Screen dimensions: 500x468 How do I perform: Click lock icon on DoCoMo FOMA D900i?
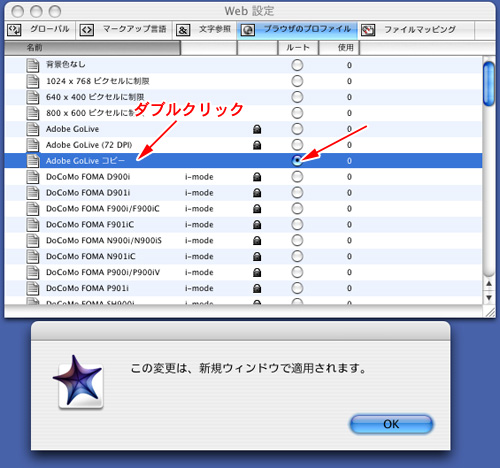click(257, 177)
